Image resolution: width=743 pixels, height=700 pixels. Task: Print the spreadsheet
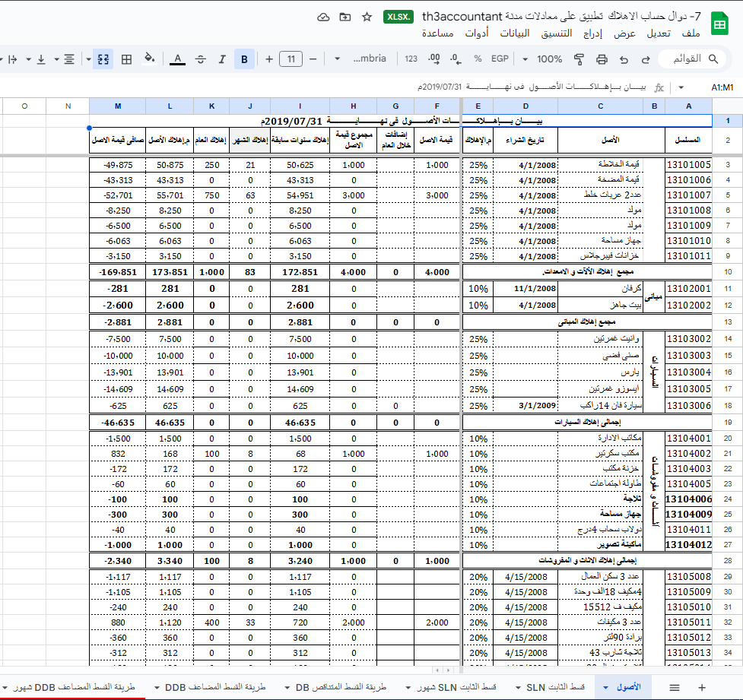click(602, 59)
